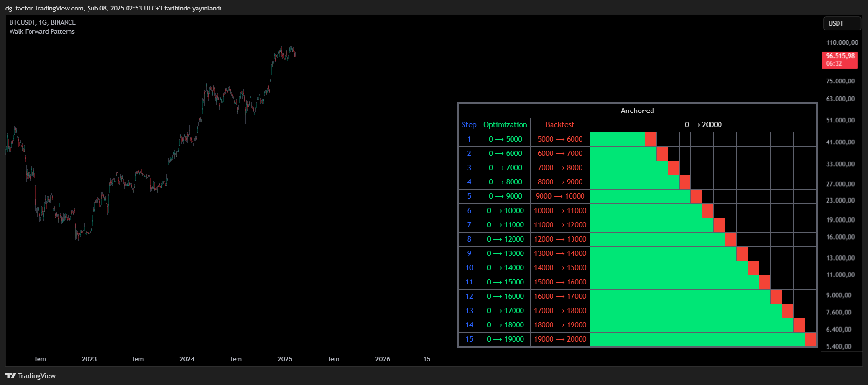Click backtest cell 6000 ⟶ 7000
Image resolution: width=868 pixels, height=385 pixels.
(560, 153)
